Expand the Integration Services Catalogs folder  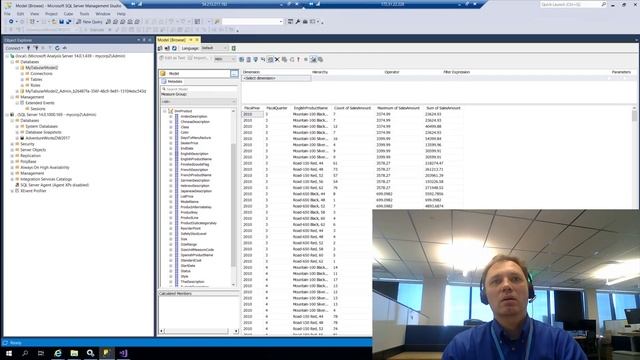[12, 179]
